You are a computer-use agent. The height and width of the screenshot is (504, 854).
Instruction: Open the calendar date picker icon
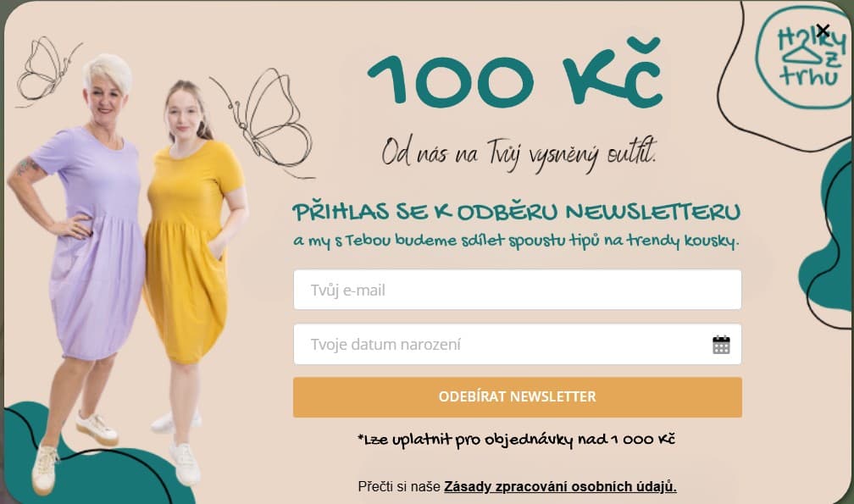(x=721, y=345)
